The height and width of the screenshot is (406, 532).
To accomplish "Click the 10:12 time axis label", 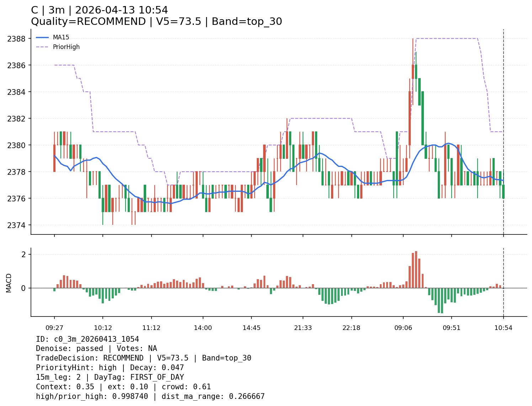I will (x=103, y=328).
